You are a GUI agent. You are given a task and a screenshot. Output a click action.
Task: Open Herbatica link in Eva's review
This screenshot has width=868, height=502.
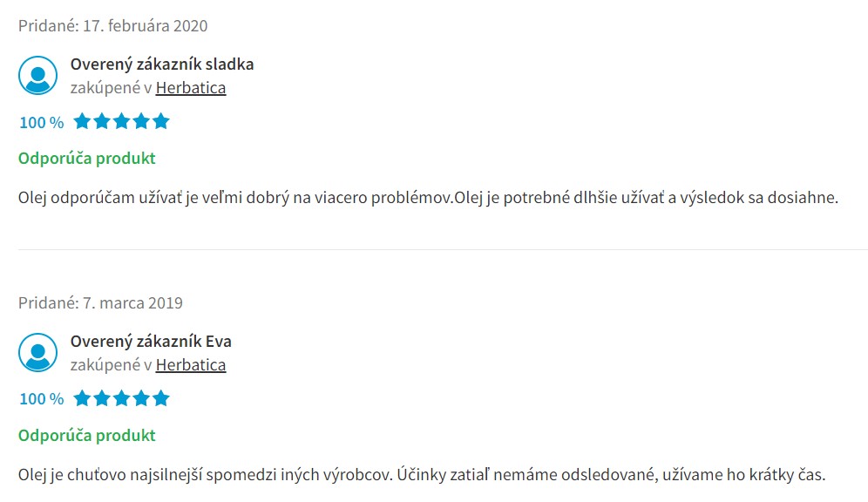click(191, 365)
